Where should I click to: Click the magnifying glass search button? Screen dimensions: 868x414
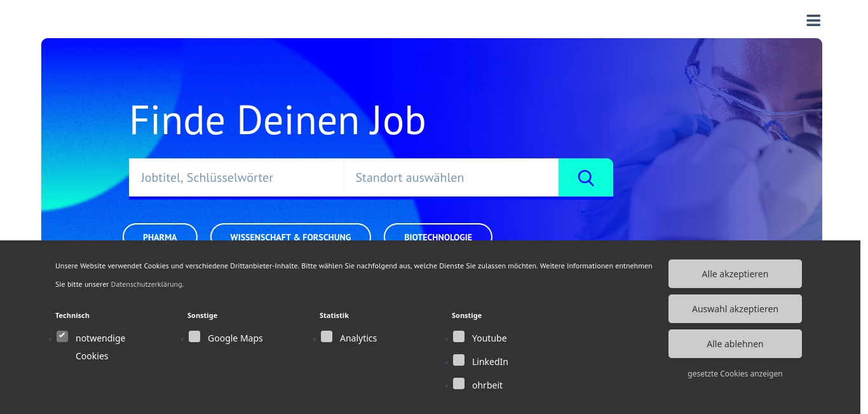[586, 177]
